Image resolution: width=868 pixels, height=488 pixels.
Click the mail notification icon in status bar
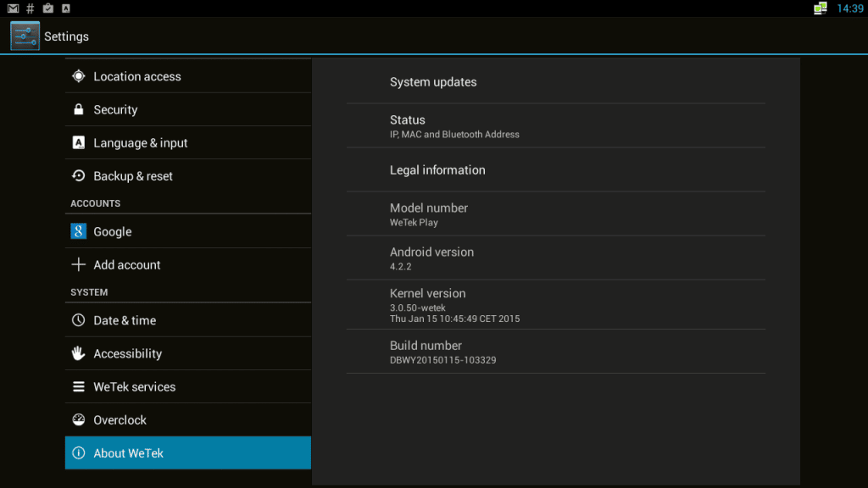[x=13, y=8]
